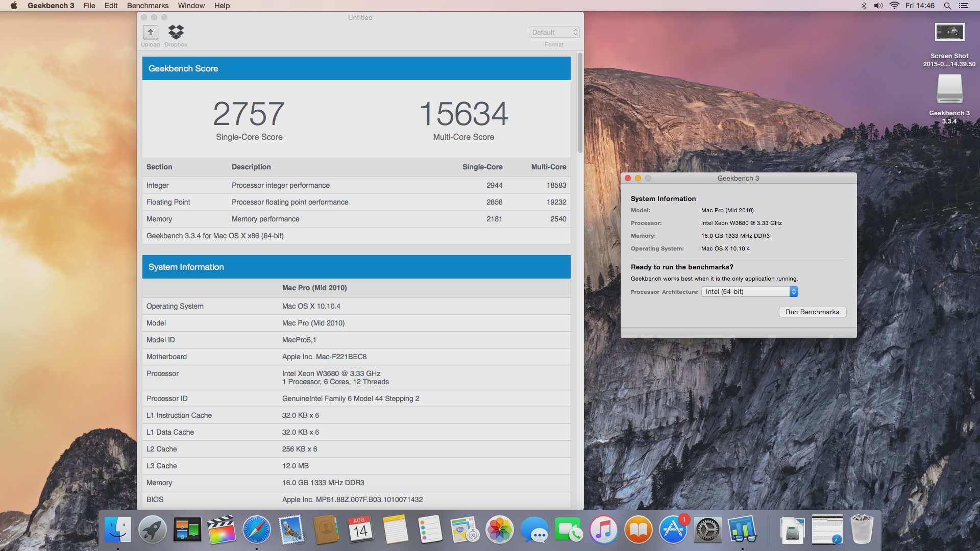Open Spotlight search in menu bar
Image resolution: width=980 pixels, height=551 pixels.
(x=947, y=6)
